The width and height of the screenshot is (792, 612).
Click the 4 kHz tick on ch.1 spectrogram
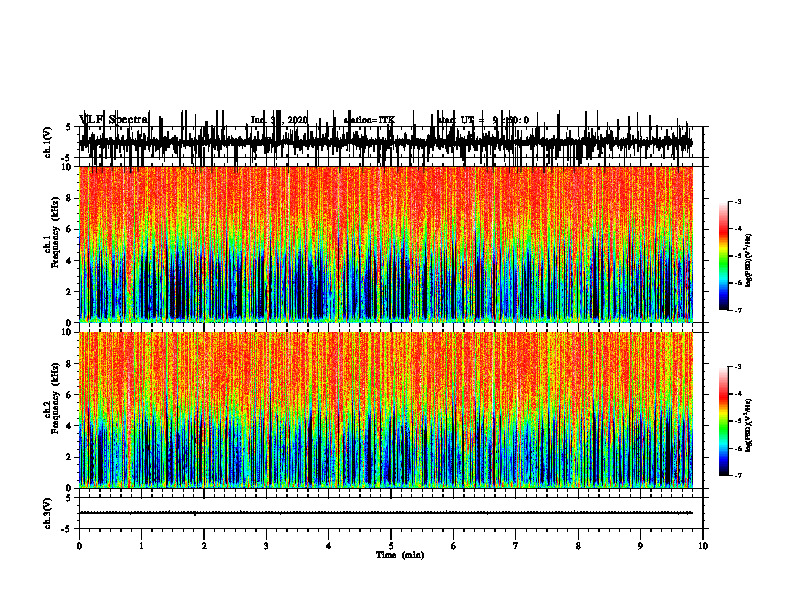69,261
